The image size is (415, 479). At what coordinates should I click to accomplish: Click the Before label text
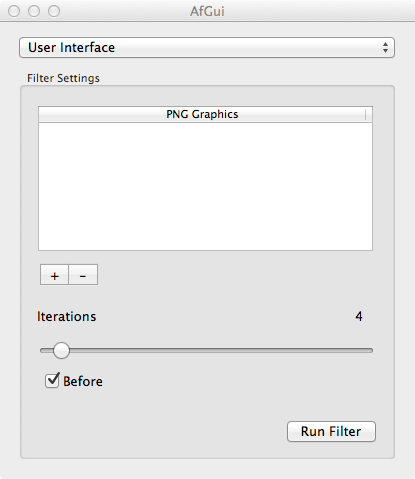pos(83,381)
